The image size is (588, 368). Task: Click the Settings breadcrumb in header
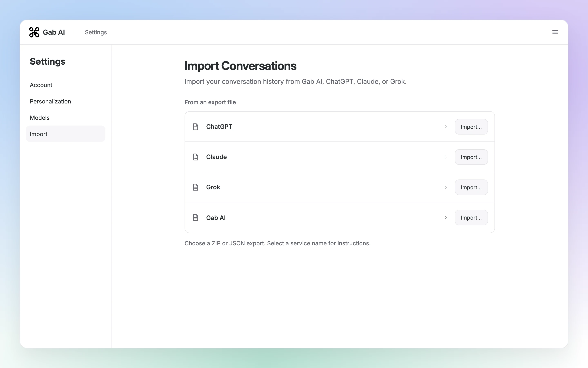[96, 32]
